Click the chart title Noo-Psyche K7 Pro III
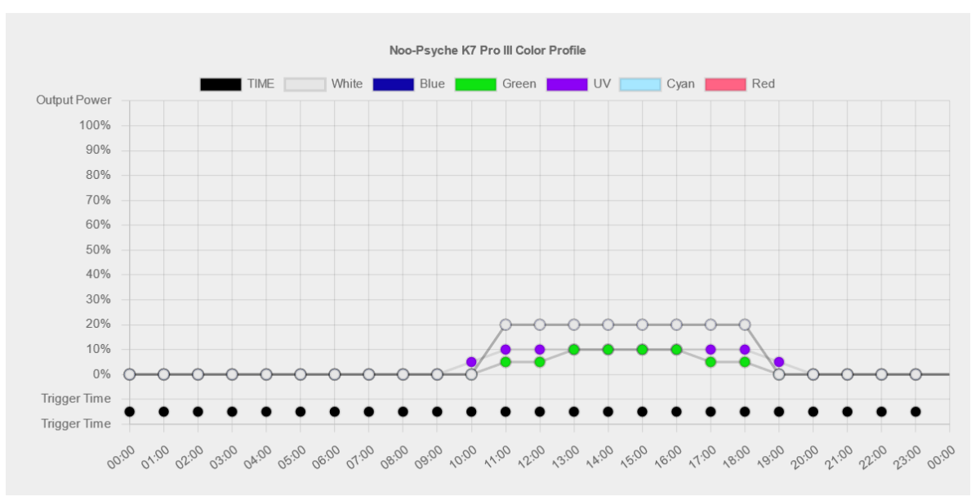 (488, 51)
